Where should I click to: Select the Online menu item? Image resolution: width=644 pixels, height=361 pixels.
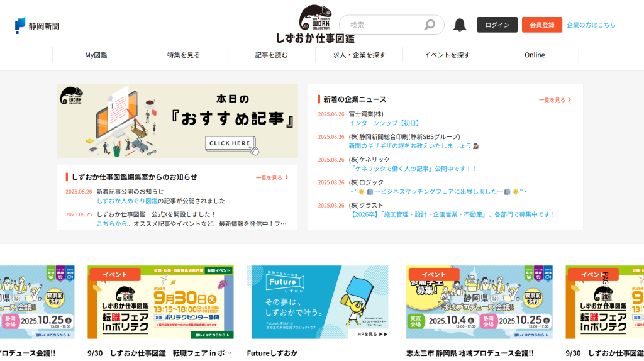535,55
